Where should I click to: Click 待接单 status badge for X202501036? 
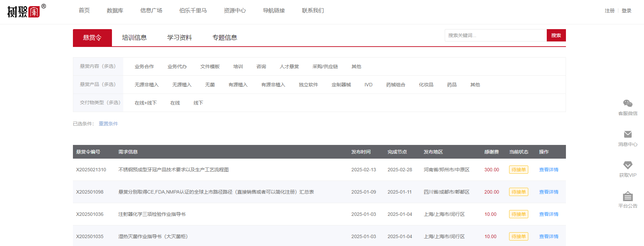click(518, 214)
